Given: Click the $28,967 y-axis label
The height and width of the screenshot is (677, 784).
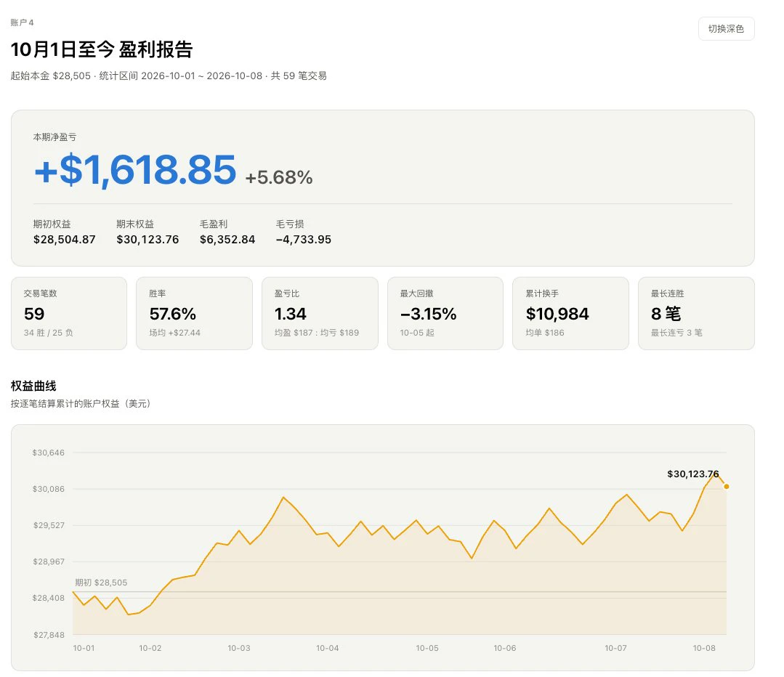Looking at the screenshot, I should pos(49,562).
